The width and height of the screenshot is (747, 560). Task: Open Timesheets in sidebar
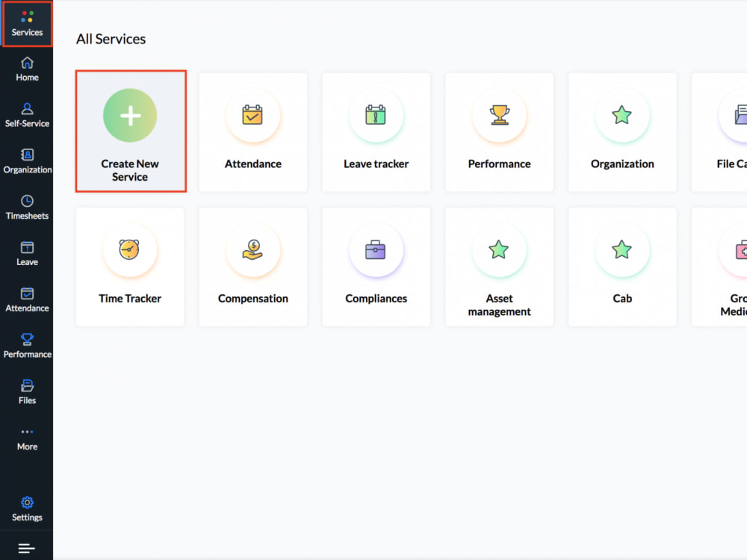27,208
